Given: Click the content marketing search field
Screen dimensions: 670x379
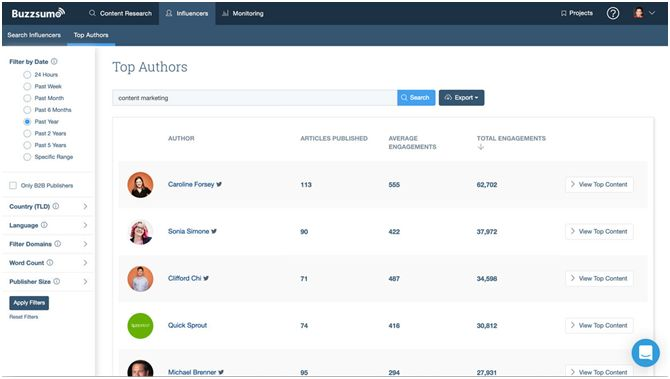Looking at the screenshot, I should [255, 98].
